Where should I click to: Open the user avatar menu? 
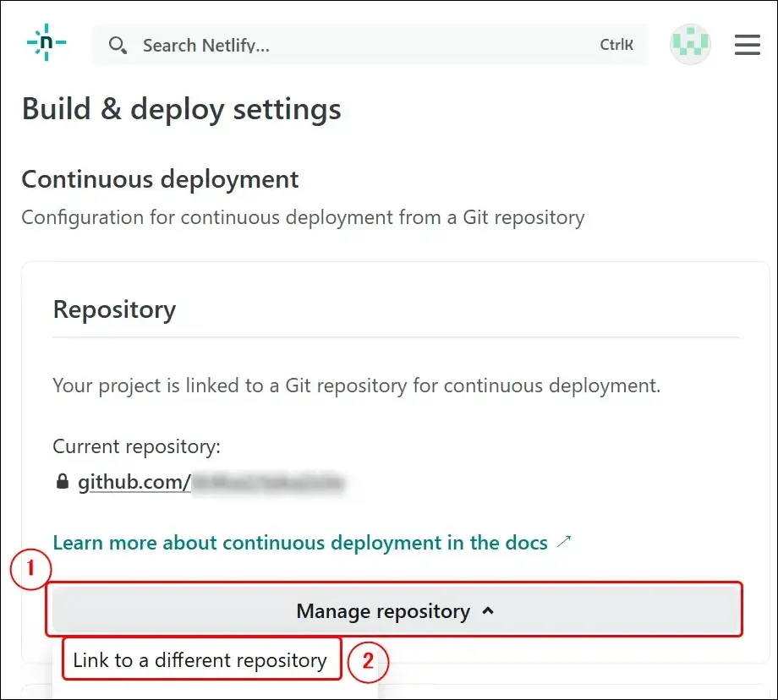(690, 45)
